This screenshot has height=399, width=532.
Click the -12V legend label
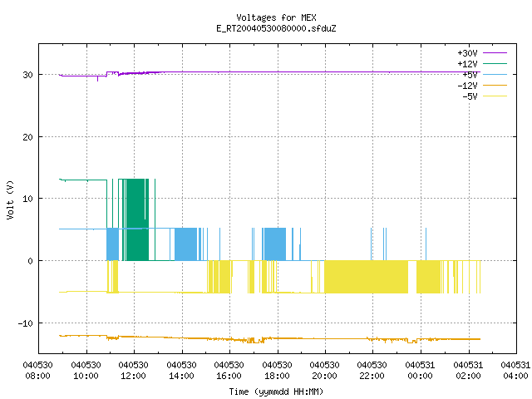[x=467, y=86]
